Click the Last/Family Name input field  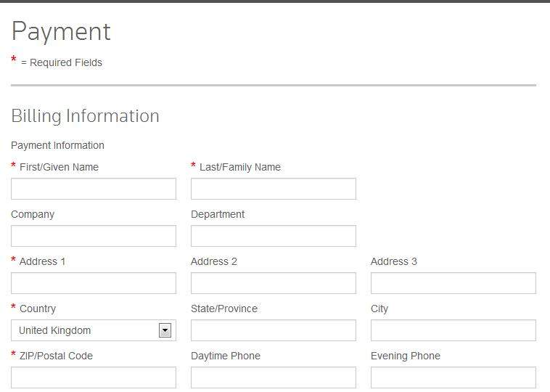tap(273, 189)
